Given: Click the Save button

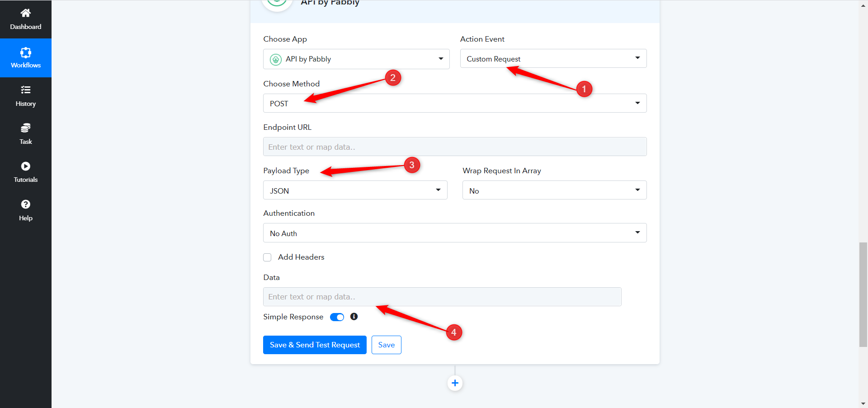Looking at the screenshot, I should [x=387, y=345].
